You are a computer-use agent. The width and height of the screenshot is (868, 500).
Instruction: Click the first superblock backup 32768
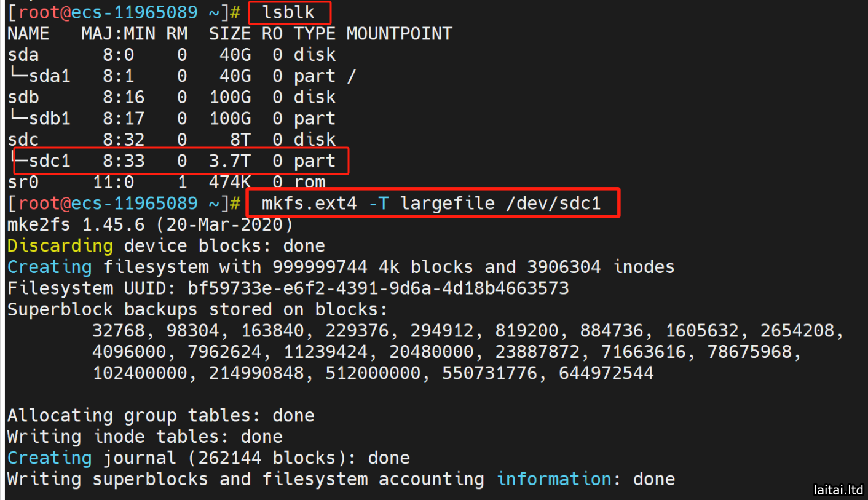pyautogui.click(x=124, y=331)
